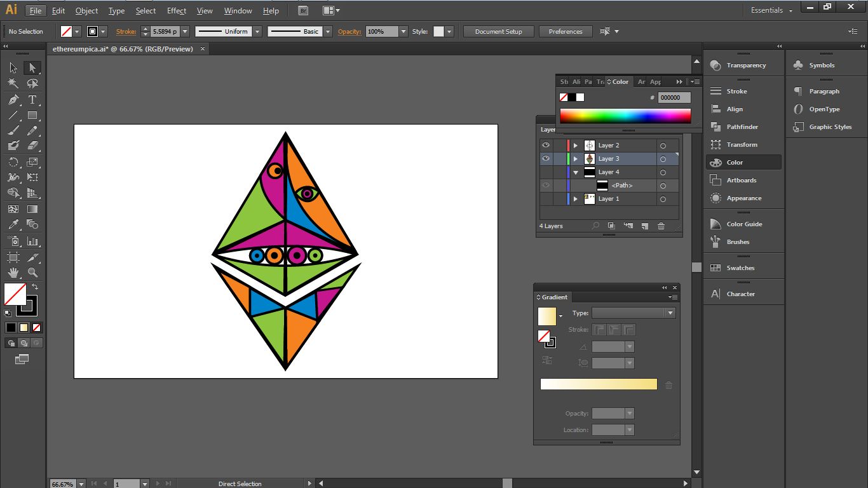Click the gradient slider bar
This screenshot has height=488, width=868.
[x=599, y=384]
